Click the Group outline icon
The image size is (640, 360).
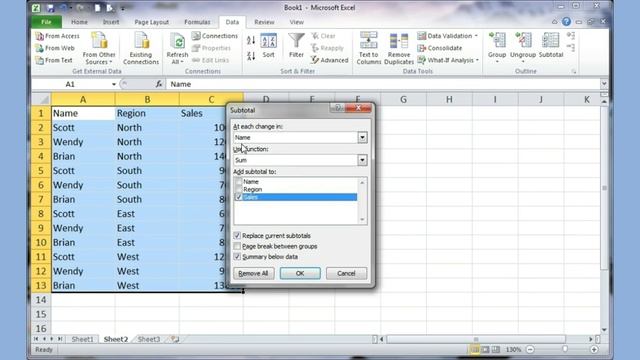(497, 40)
